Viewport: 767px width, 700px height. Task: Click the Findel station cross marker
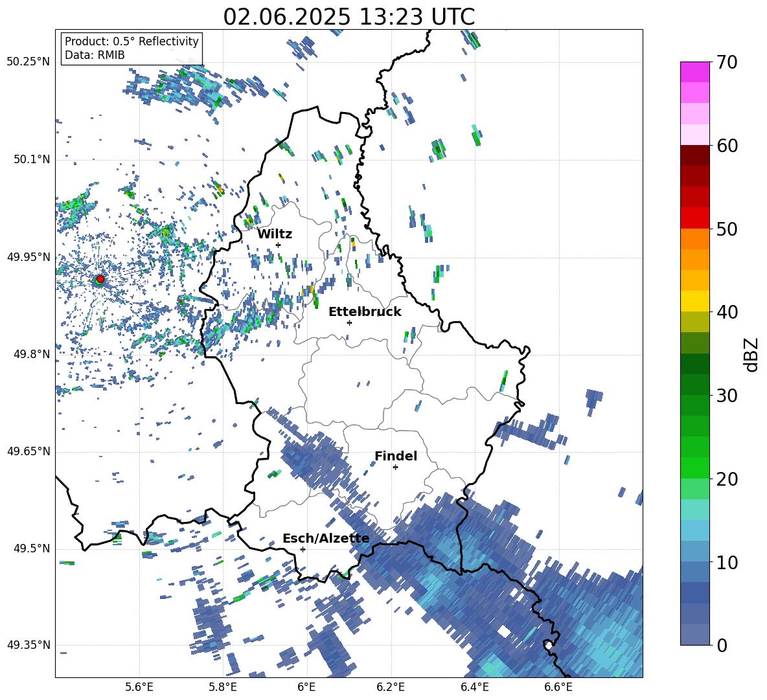coord(395,468)
